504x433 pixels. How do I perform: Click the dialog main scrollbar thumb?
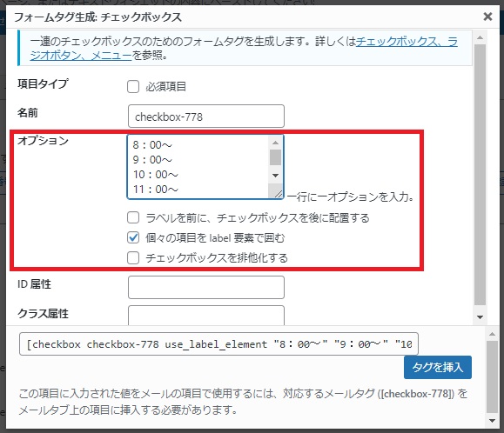pyautogui.click(x=480, y=175)
